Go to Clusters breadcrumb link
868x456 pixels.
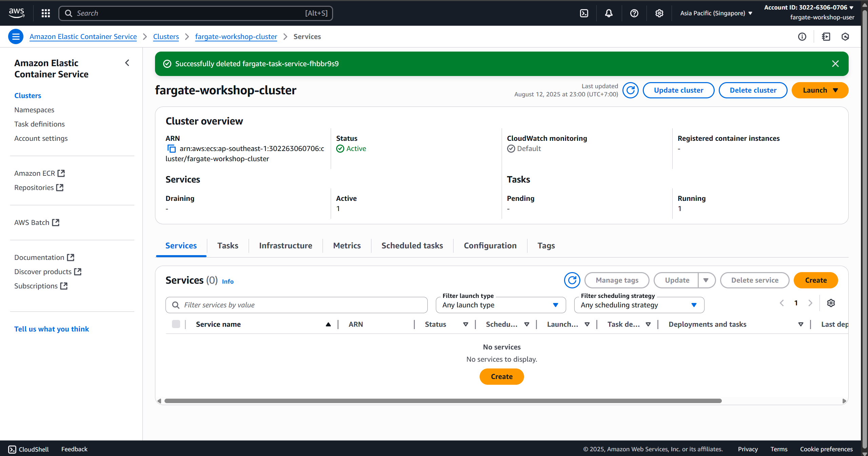[x=166, y=37]
